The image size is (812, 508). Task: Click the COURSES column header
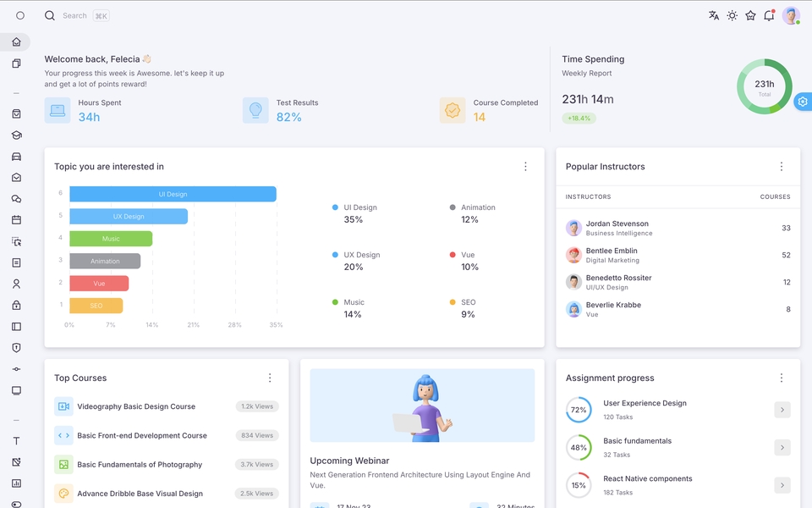click(x=775, y=197)
